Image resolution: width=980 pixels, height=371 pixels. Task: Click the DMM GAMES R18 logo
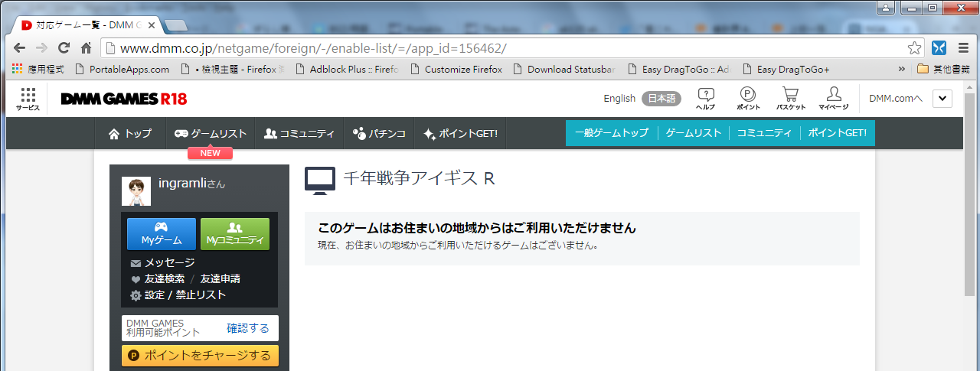pos(123,99)
